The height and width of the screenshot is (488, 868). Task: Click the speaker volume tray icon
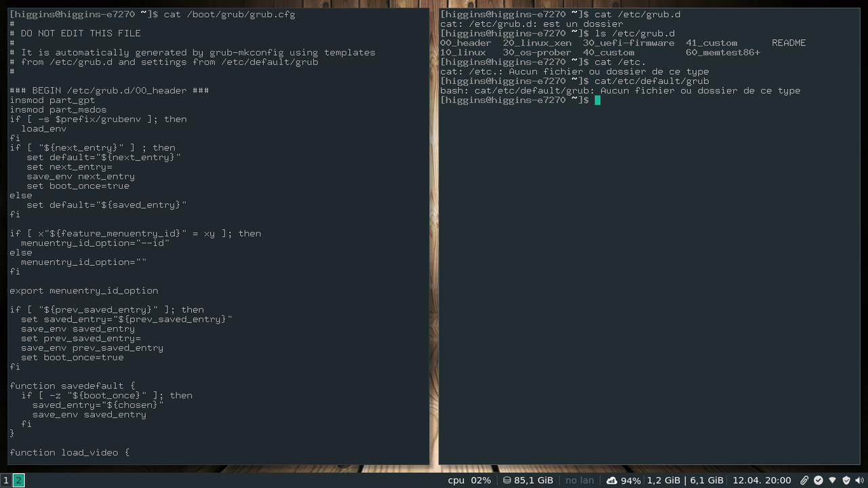[859, 481]
